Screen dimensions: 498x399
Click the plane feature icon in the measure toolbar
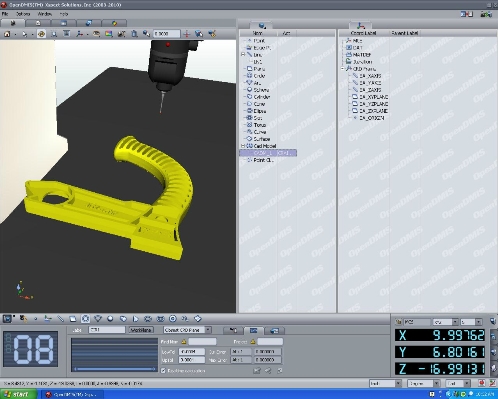73,319
